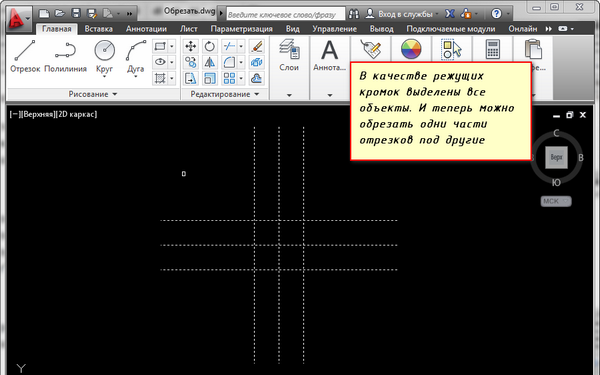Choose the Ellipse drawing tool

pyautogui.click(x=160, y=62)
